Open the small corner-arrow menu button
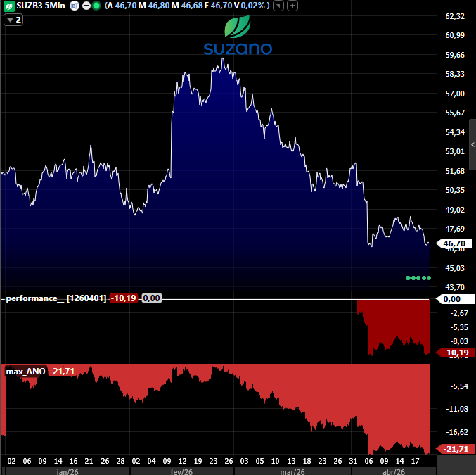Image resolution: width=476 pixels, height=475 pixels. point(278,6)
